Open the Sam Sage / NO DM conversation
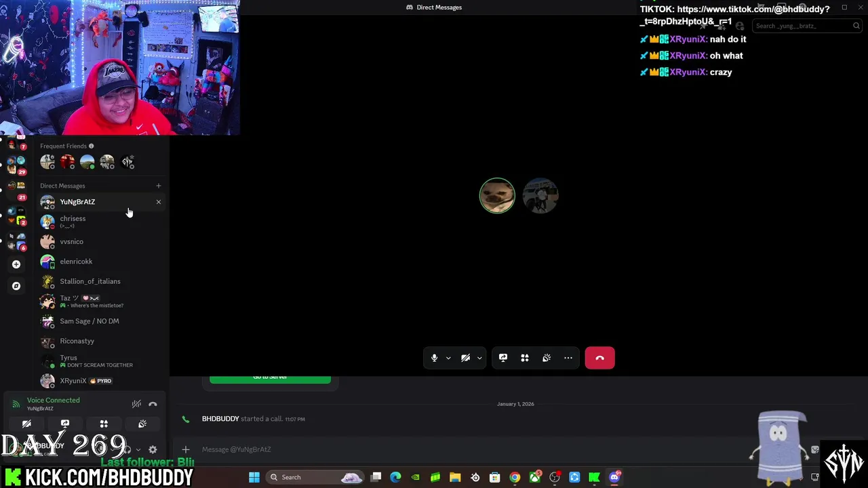 [102, 321]
